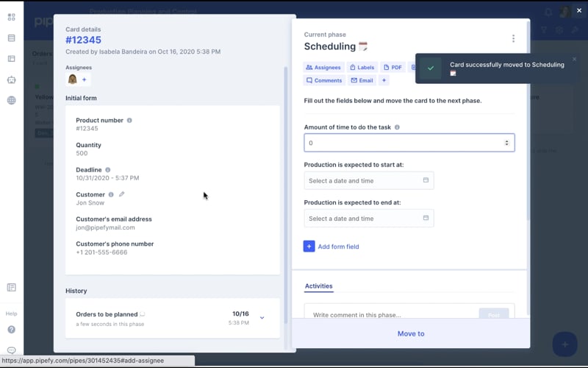This screenshot has width=588, height=368.
Task: Open the production end date picker
Action: [368, 219]
